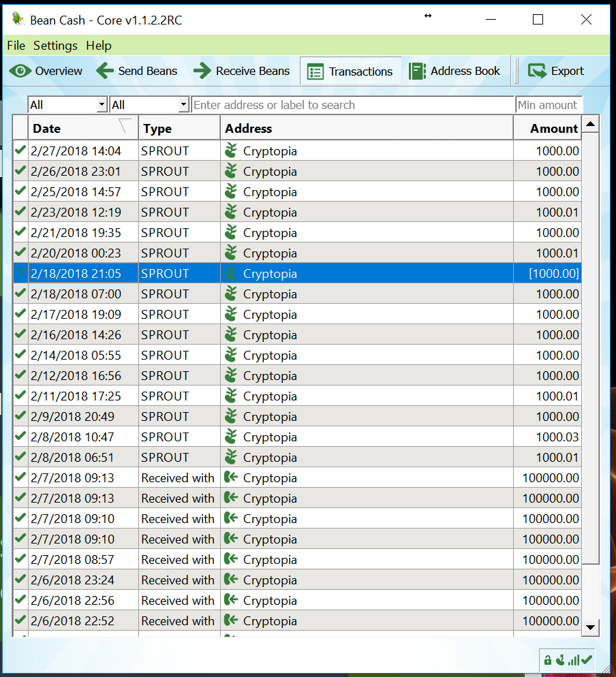Sort transactions by the Amount column header
The width and height of the screenshot is (616, 677).
coord(547,128)
